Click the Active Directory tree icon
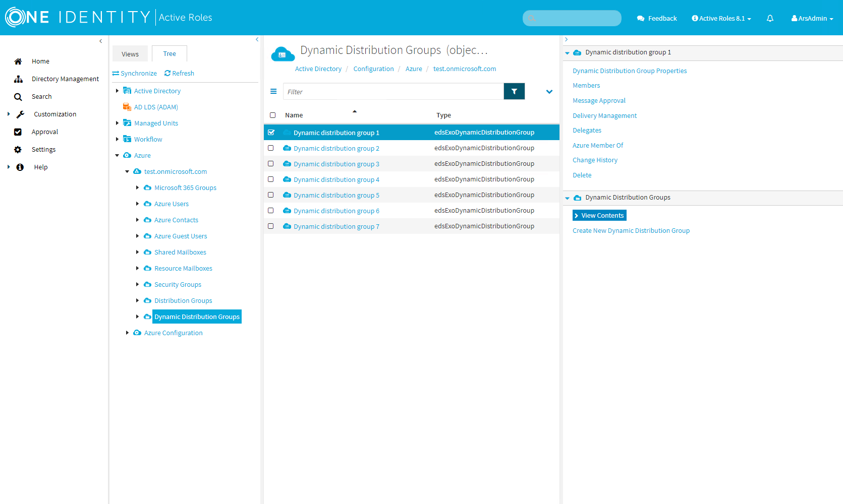 point(127,91)
